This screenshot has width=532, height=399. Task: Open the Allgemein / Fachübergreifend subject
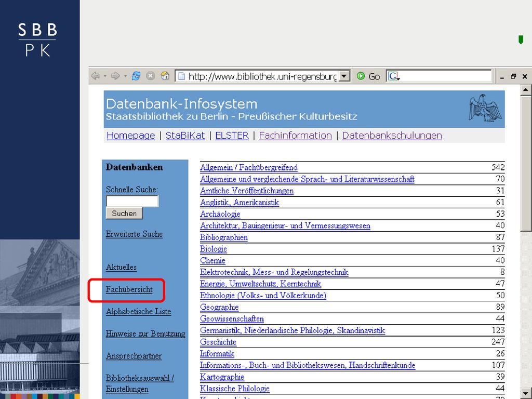[x=249, y=168]
